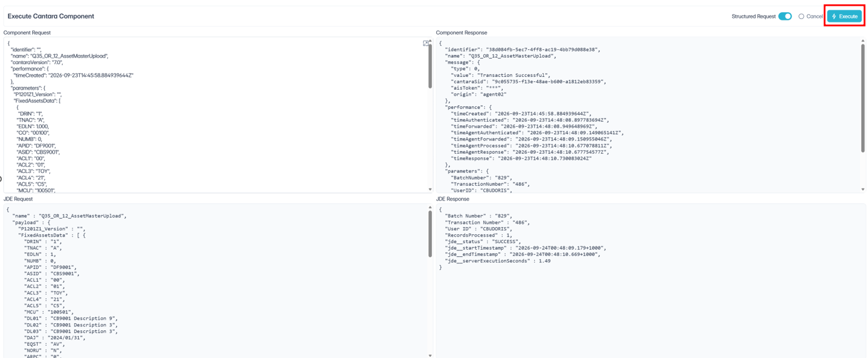Click "Transaction Number": "486" in JDE Response
The height and width of the screenshot is (358, 868).
487,222
